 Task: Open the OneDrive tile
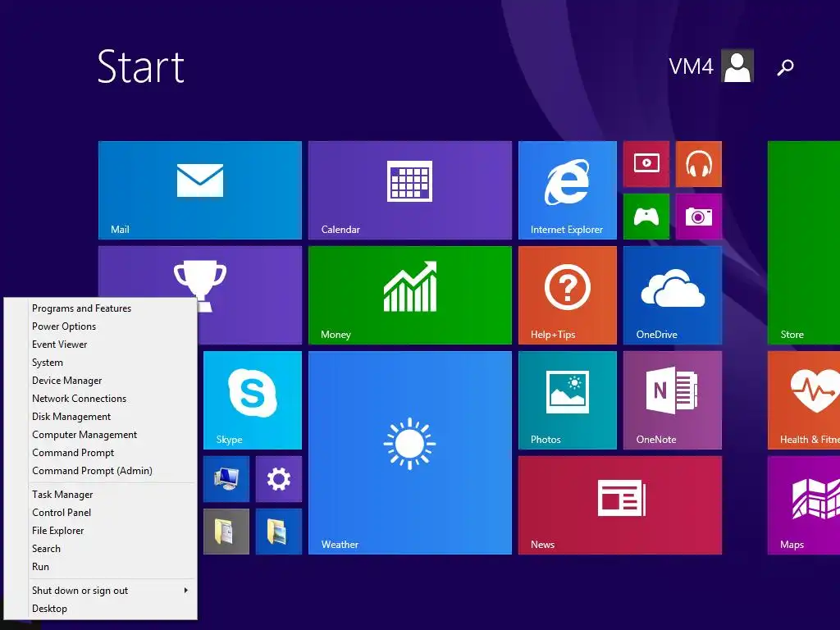point(673,295)
